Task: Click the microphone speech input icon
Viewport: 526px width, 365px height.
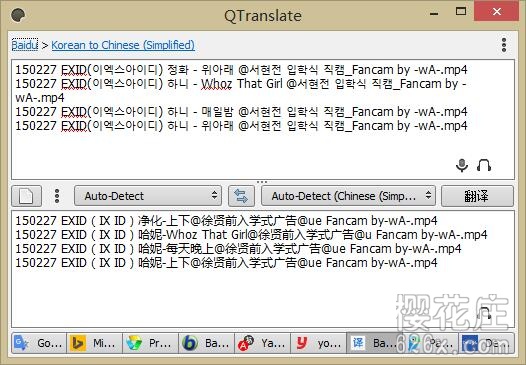Action: pyautogui.click(x=462, y=165)
